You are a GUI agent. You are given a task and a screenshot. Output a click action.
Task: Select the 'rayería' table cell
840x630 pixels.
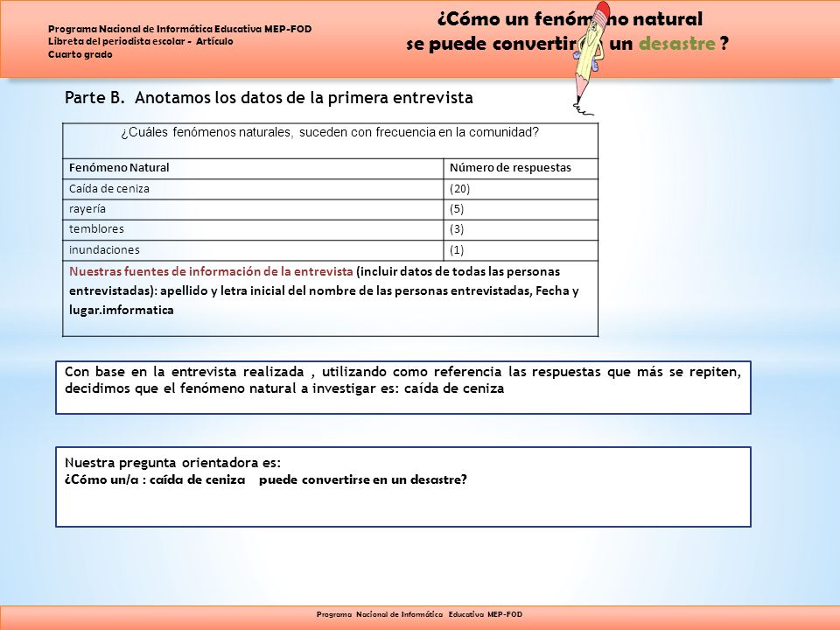[254, 209]
